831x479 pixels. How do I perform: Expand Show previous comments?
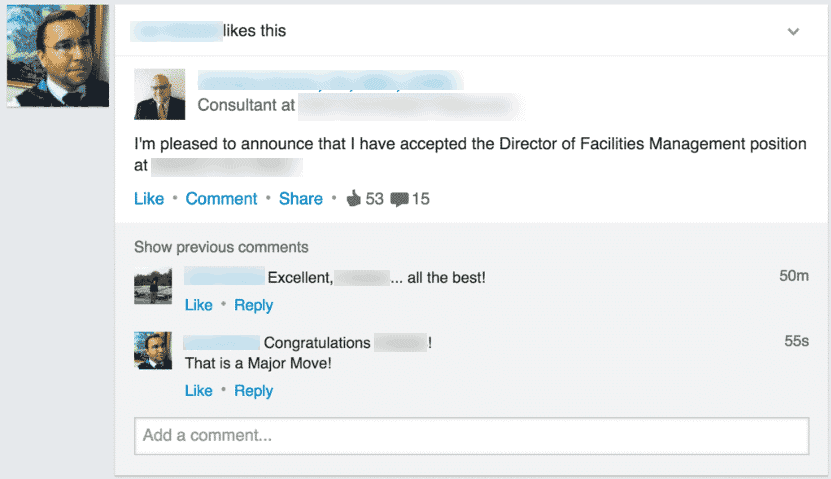click(x=221, y=247)
